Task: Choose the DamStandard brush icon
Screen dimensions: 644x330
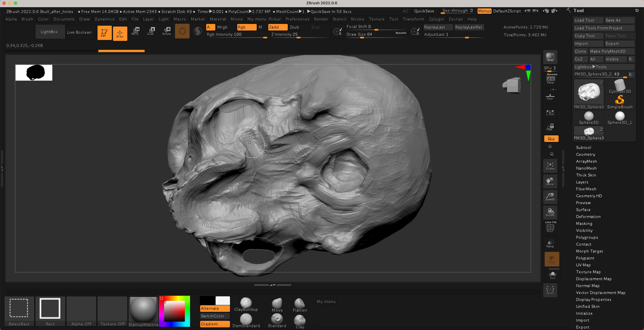Action: [246, 320]
